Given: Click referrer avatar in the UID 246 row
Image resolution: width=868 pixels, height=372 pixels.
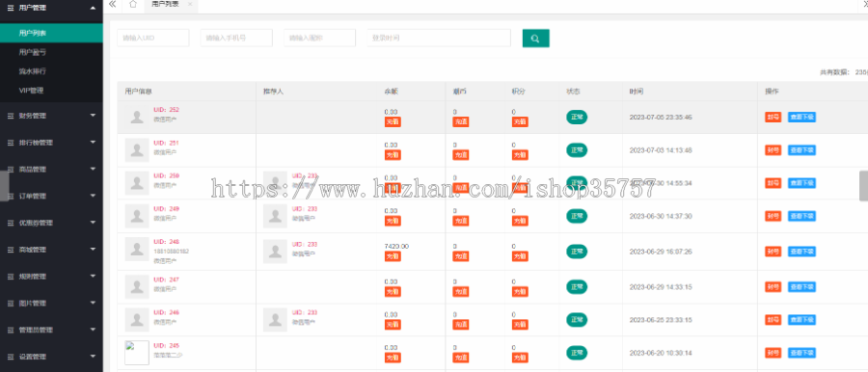Looking at the screenshot, I should click(275, 319).
